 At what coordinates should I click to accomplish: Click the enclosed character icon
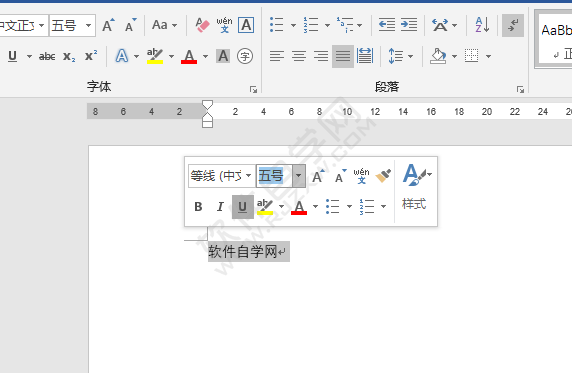(x=245, y=56)
